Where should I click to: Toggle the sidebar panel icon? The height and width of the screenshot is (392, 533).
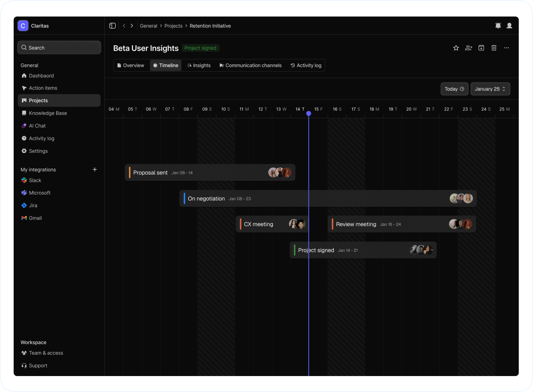point(112,26)
